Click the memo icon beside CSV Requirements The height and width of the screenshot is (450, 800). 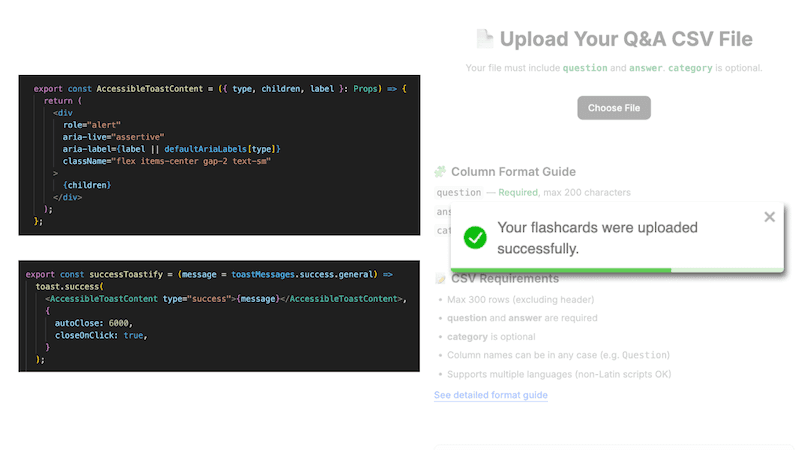point(440,279)
